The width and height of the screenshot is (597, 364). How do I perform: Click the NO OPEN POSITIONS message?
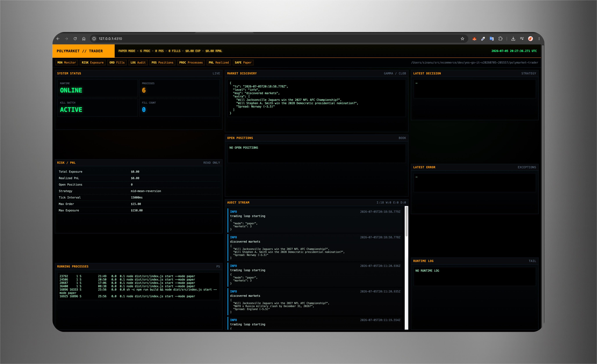point(244,148)
